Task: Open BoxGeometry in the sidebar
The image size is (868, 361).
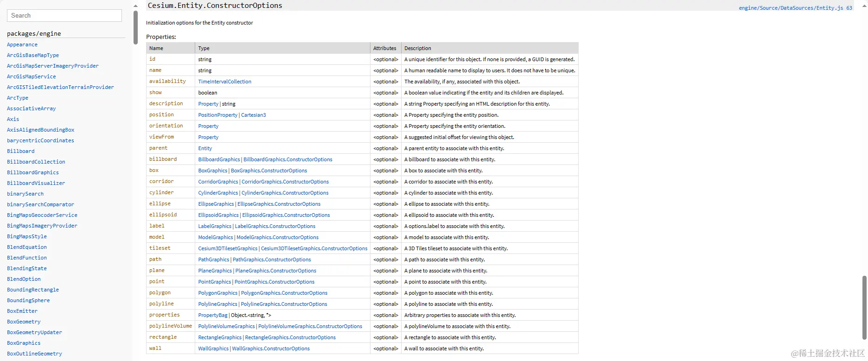Action: [24, 322]
